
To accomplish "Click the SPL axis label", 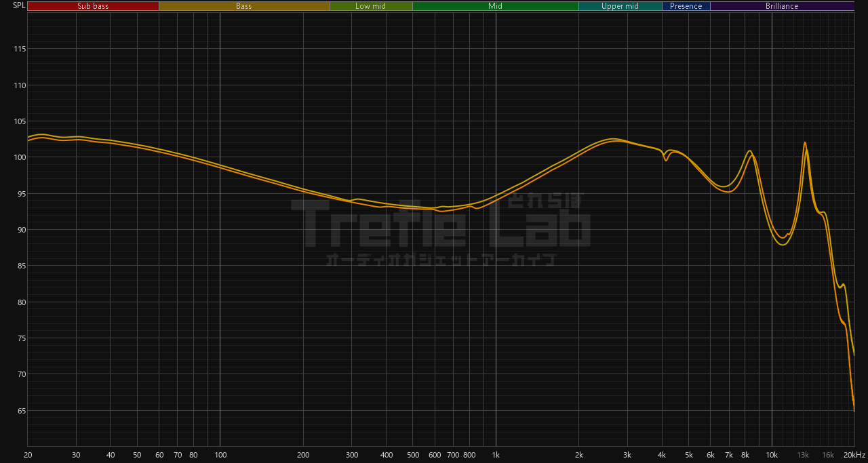I will [x=19, y=5].
